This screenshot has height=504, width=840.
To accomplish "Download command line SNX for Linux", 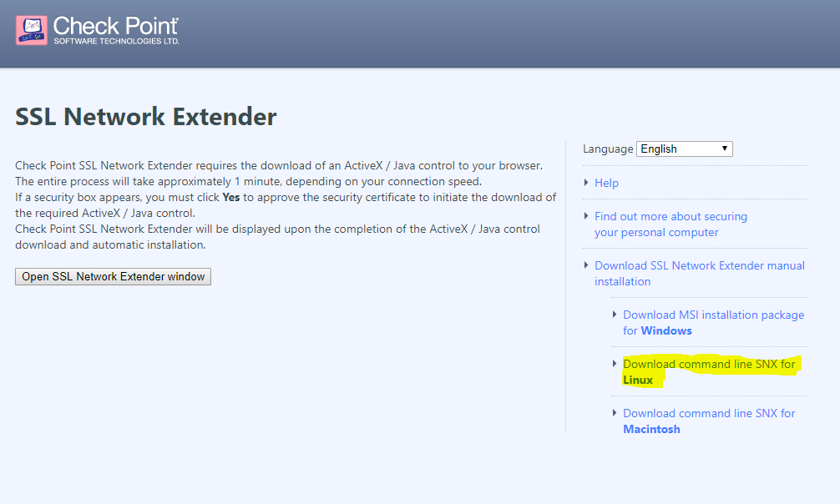I will pyautogui.click(x=709, y=372).
